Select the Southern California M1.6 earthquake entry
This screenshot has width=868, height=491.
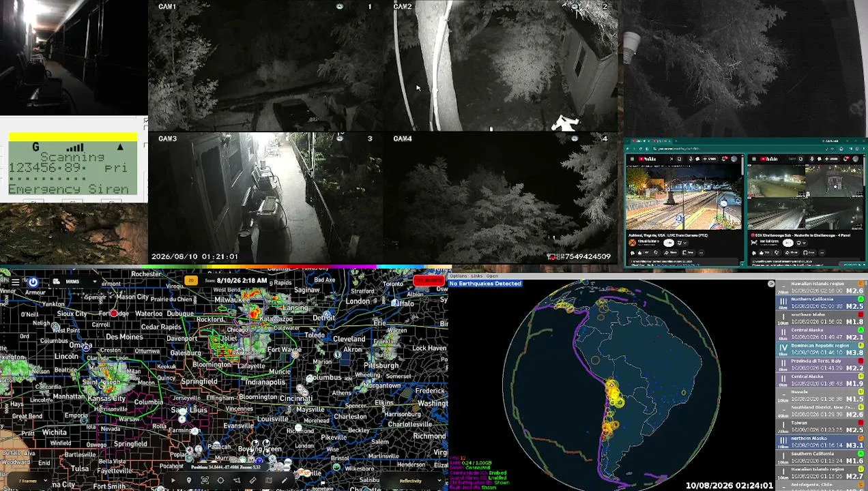point(821,458)
